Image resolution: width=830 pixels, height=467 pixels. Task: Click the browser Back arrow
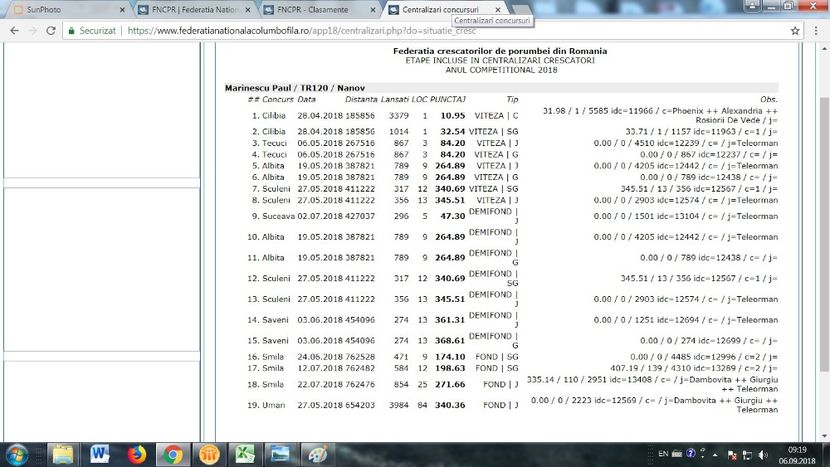pos(12,30)
